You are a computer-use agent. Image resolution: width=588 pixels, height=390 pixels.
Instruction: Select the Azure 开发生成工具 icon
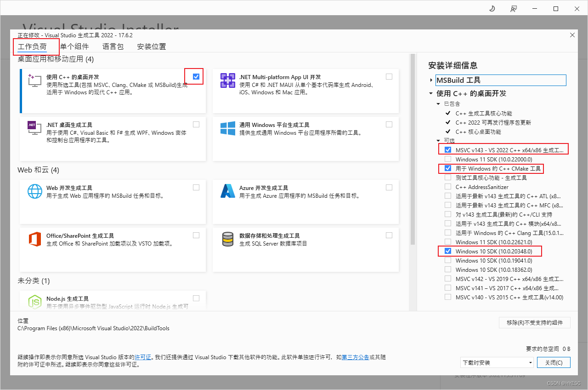click(227, 191)
